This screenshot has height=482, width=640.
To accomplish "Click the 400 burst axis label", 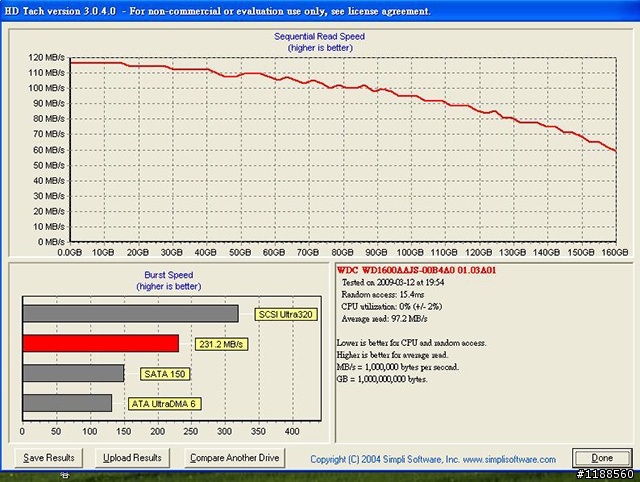I will pyautogui.click(x=292, y=431).
